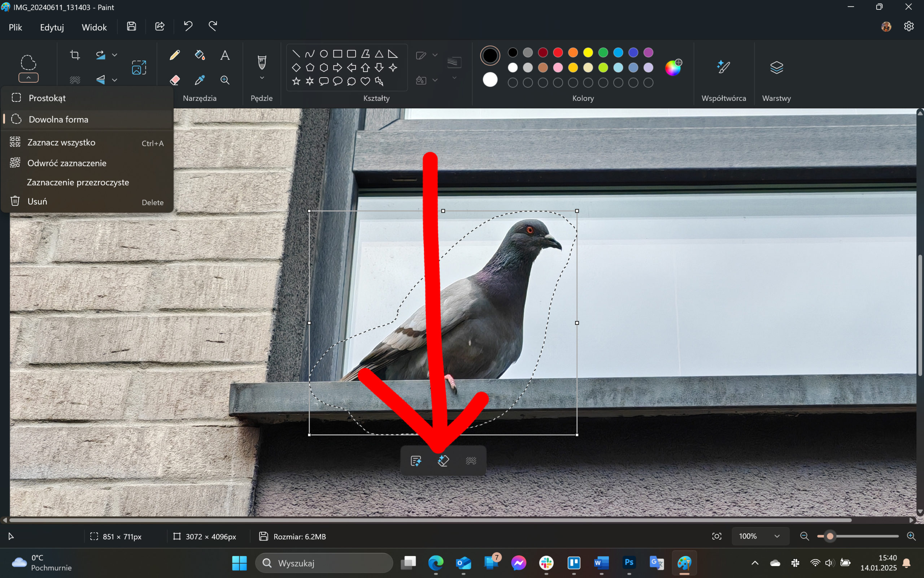Select the Fill bucket tool
Image resolution: width=924 pixels, height=578 pixels.
tap(200, 55)
